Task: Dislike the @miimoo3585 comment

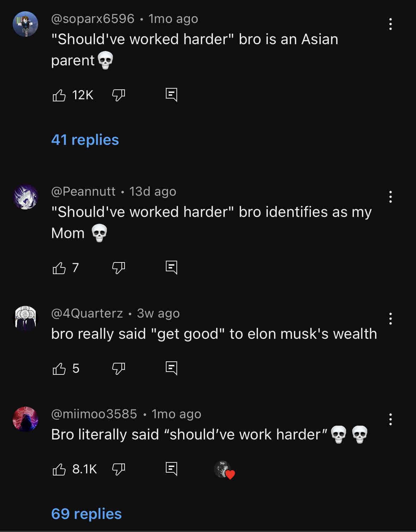Action: tap(119, 469)
